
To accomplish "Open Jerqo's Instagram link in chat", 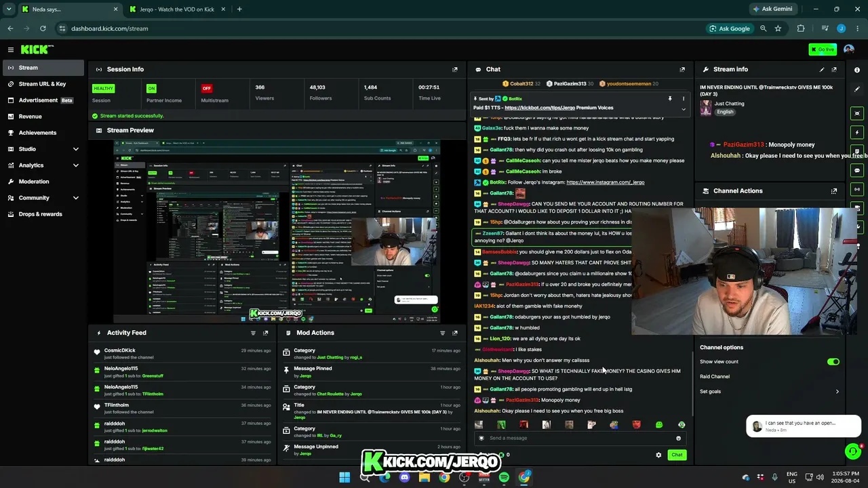I will pyautogui.click(x=605, y=182).
